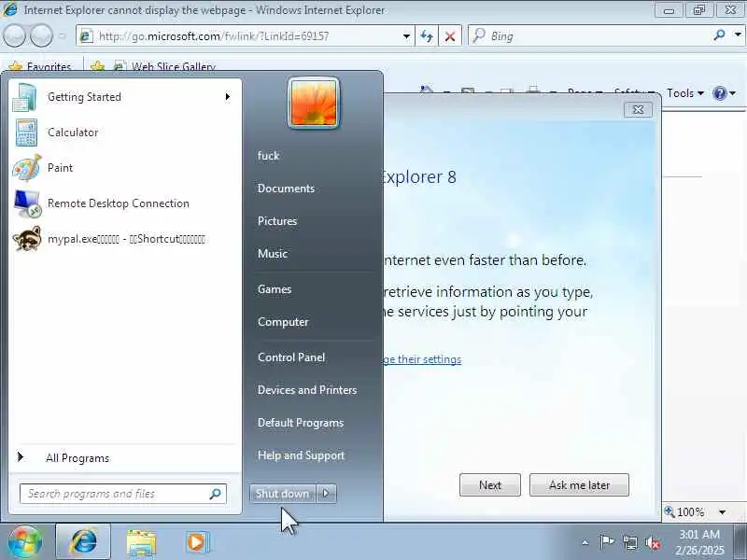Open Pictures from the Start menu
Viewport: 747px width, 560px height.
pyautogui.click(x=277, y=221)
